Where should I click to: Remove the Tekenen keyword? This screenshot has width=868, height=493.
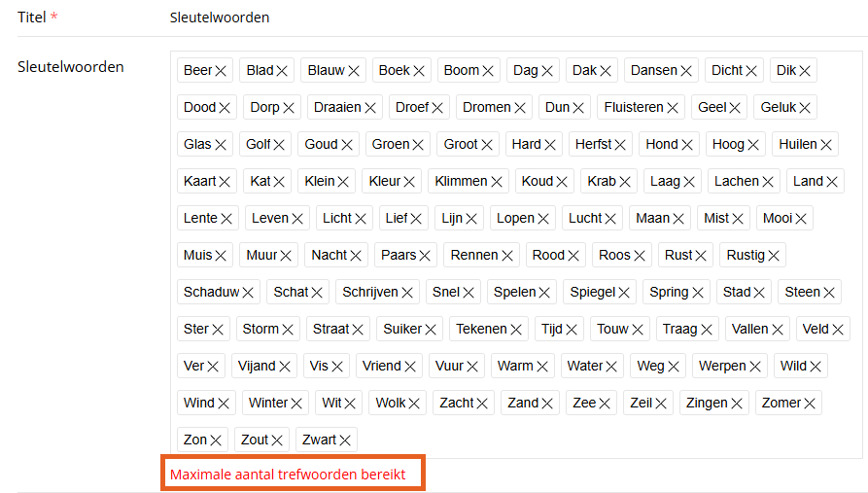pos(515,330)
